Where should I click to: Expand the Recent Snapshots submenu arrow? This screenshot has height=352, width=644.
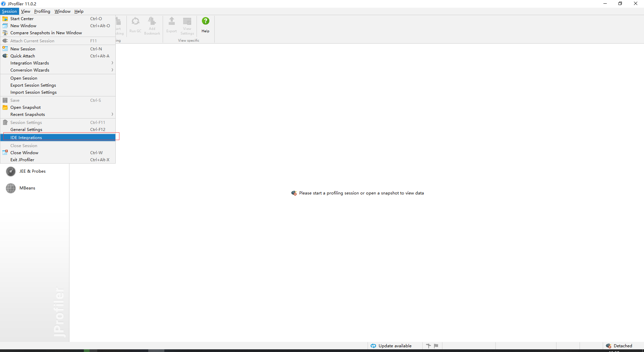[x=112, y=115]
